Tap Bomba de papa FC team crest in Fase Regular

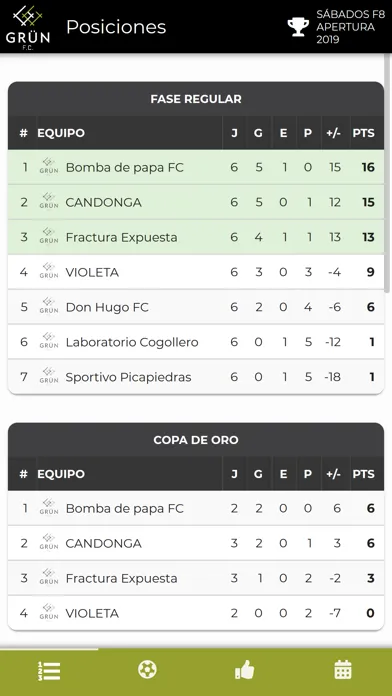pyautogui.click(x=49, y=167)
